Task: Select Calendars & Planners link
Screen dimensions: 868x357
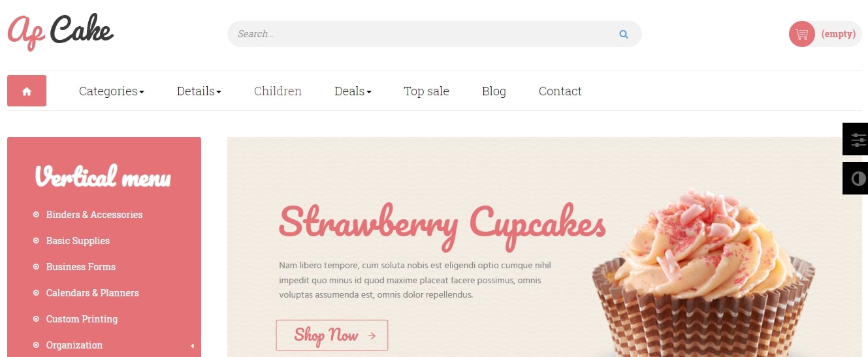Action: [x=93, y=293]
